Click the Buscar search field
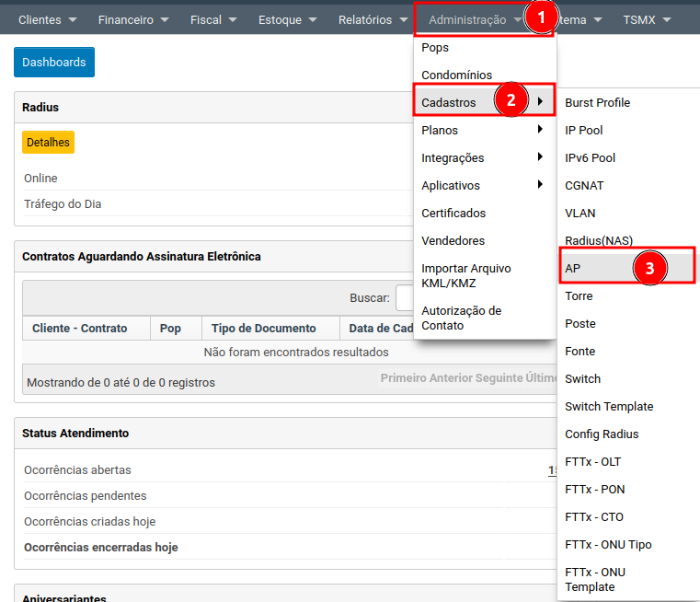 (405, 297)
